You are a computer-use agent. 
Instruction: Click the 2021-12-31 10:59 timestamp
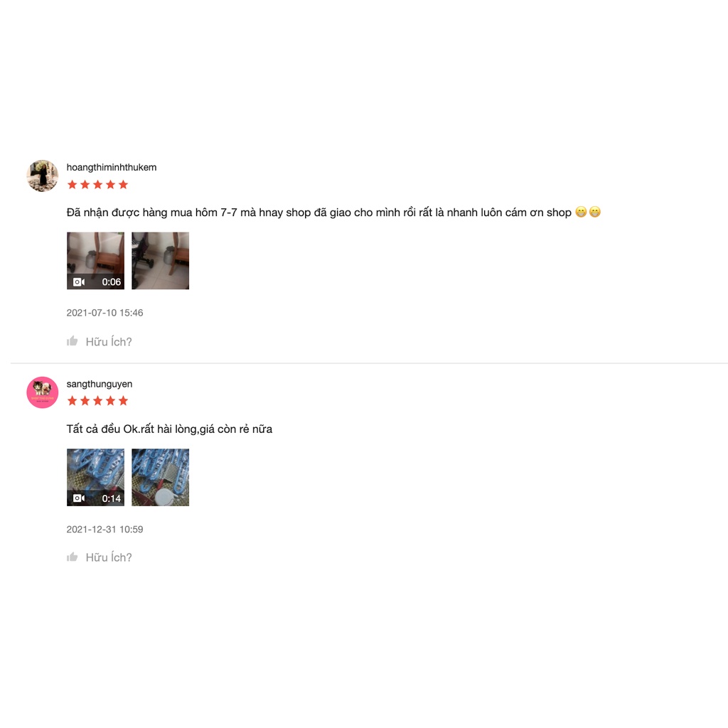(105, 529)
